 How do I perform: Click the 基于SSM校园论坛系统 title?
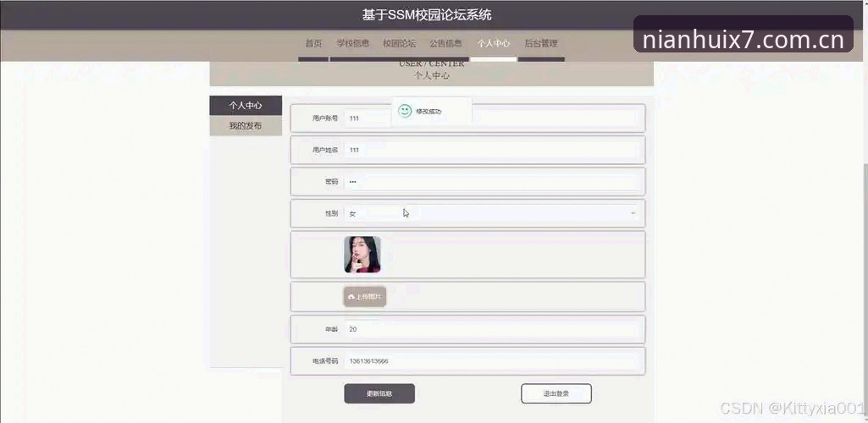pyautogui.click(x=427, y=15)
